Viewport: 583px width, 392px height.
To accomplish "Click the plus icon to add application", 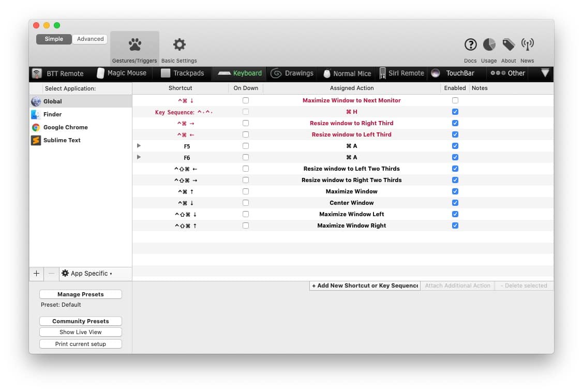I will (36, 274).
